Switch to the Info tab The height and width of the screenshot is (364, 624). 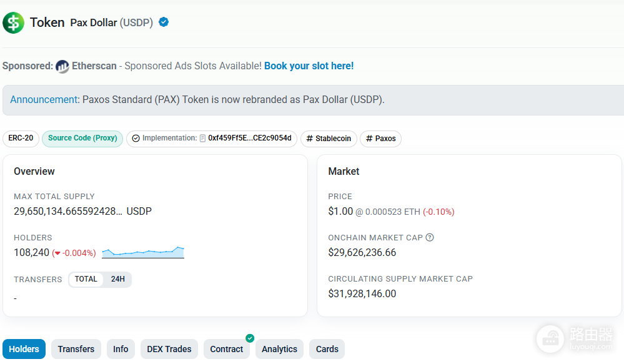[x=121, y=349]
